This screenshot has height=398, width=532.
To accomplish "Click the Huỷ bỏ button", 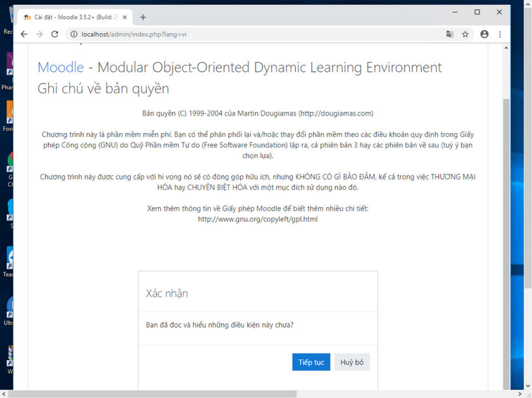I will 352,362.
